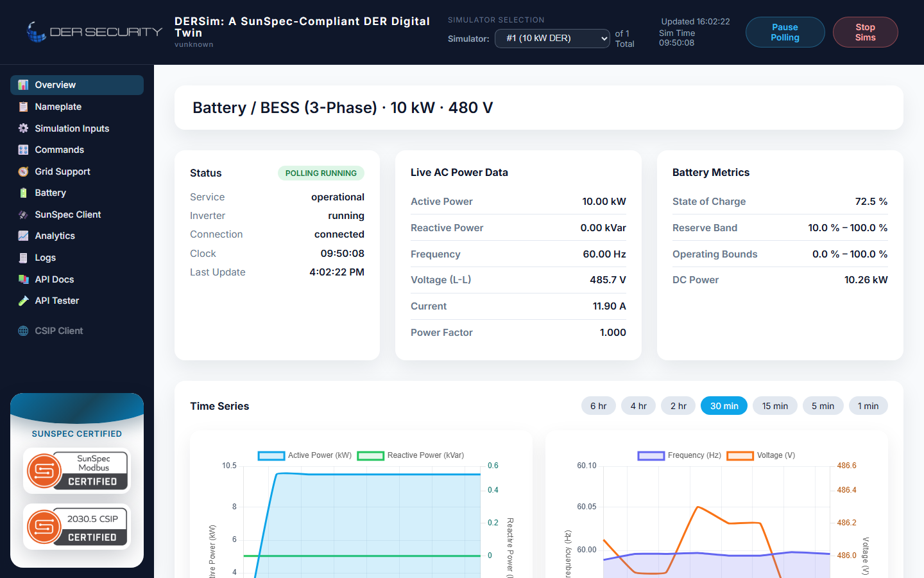Click the Sim Time 09:50:08 header text
The width and height of the screenshot is (924, 578).
pos(677,38)
